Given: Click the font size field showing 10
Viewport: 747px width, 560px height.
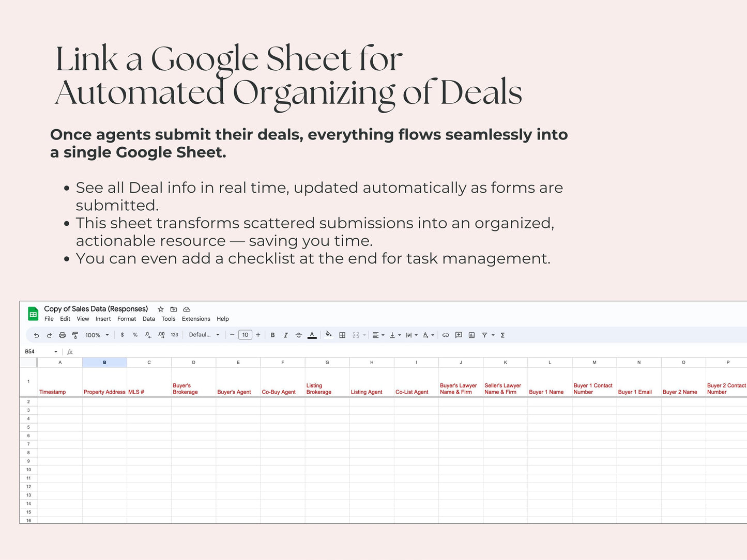Looking at the screenshot, I should coord(245,335).
